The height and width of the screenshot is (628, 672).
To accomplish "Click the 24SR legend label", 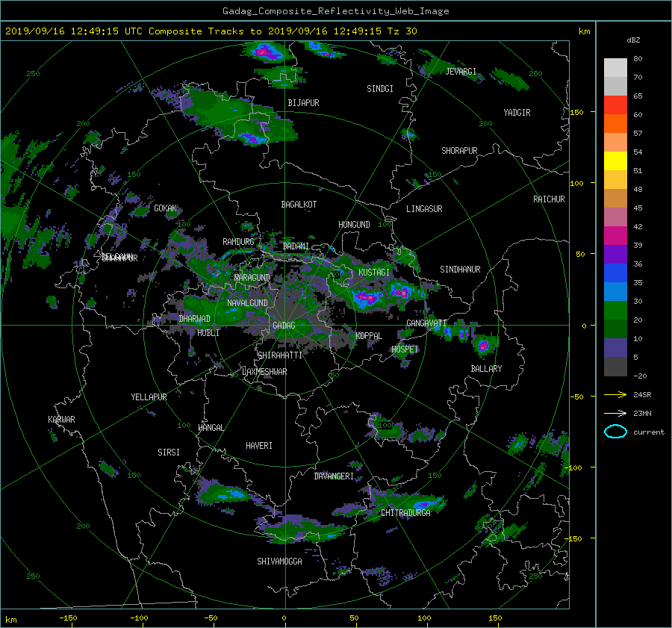I will [642, 395].
